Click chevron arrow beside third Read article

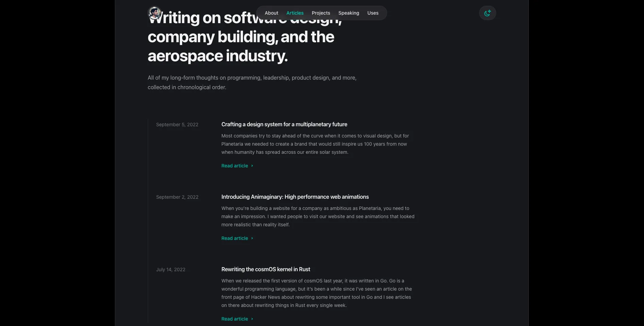252,319
